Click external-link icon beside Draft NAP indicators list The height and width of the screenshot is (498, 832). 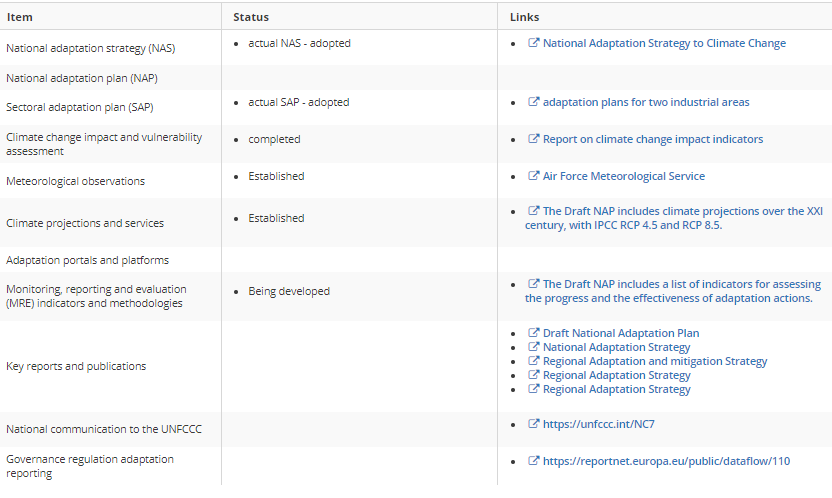pyautogui.click(x=533, y=283)
